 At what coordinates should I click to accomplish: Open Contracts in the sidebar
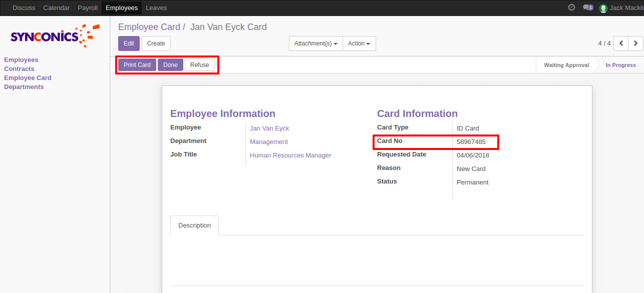19,69
